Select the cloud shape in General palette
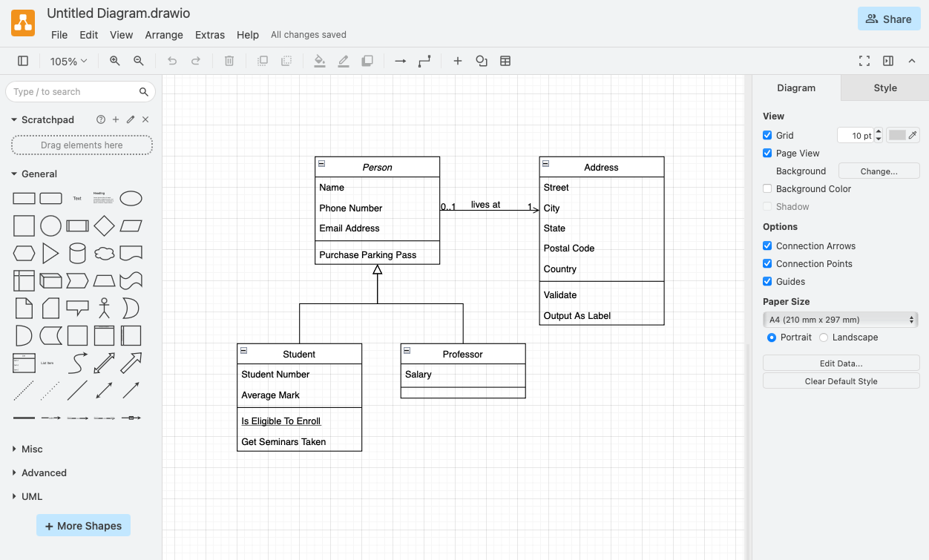929x560 pixels. 105,253
